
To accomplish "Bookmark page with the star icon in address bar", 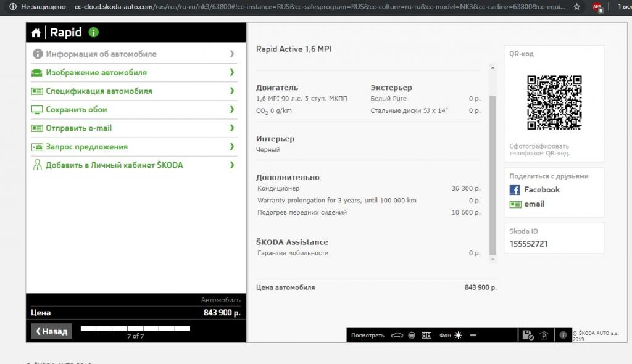I will point(576,6).
